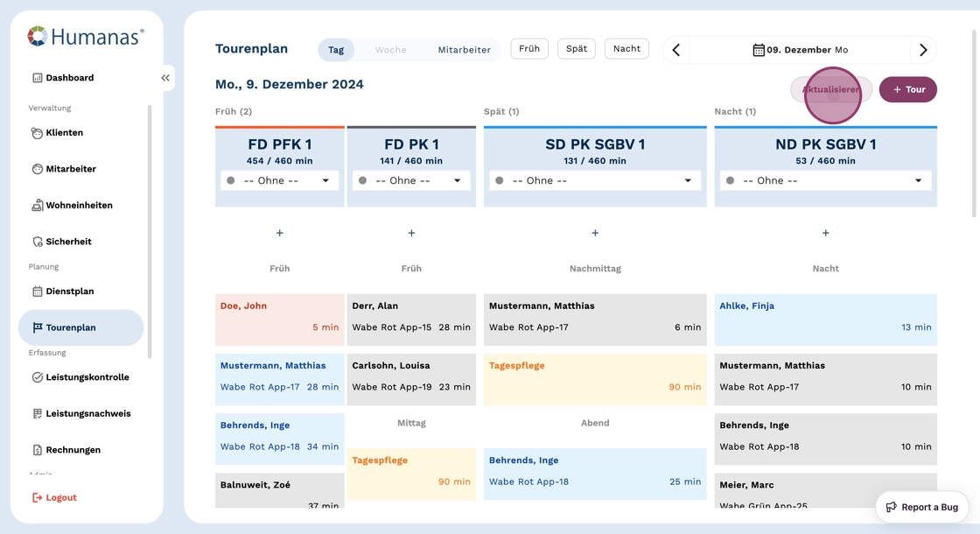Add entry with plus under ND PK SGBV 1
The width and height of the screenshot is (980, 534).
point(826,233)
